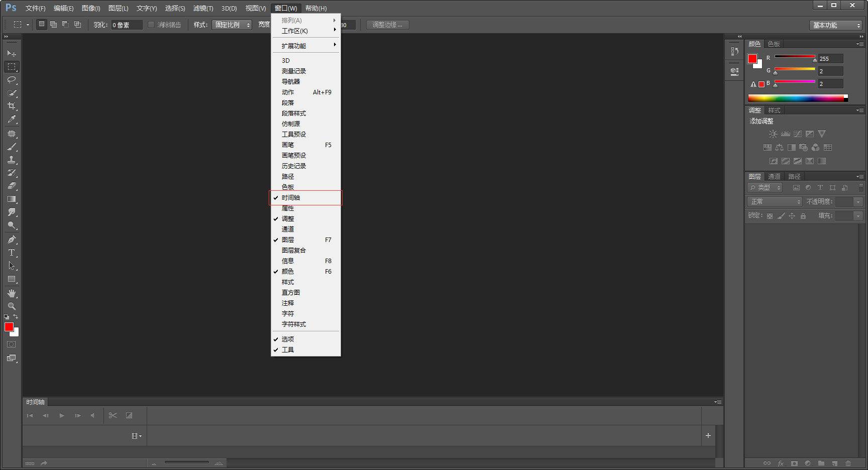Open the 基本功能 workspace dropdown
Image resolution: width=868 pixels, height=470 pixels.
(x=836, y=25)
